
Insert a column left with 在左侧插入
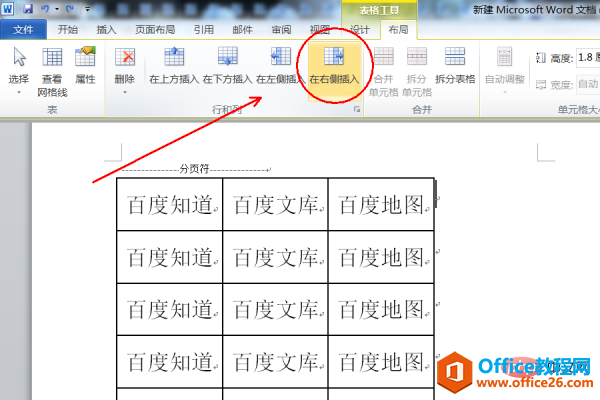click(x=280, y=65)
